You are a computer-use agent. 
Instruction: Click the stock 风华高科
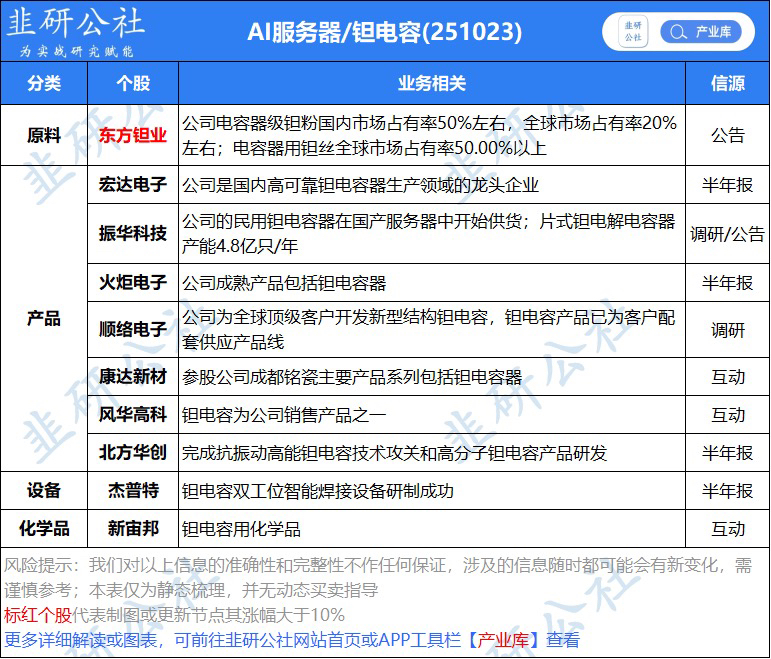(133, 415)
